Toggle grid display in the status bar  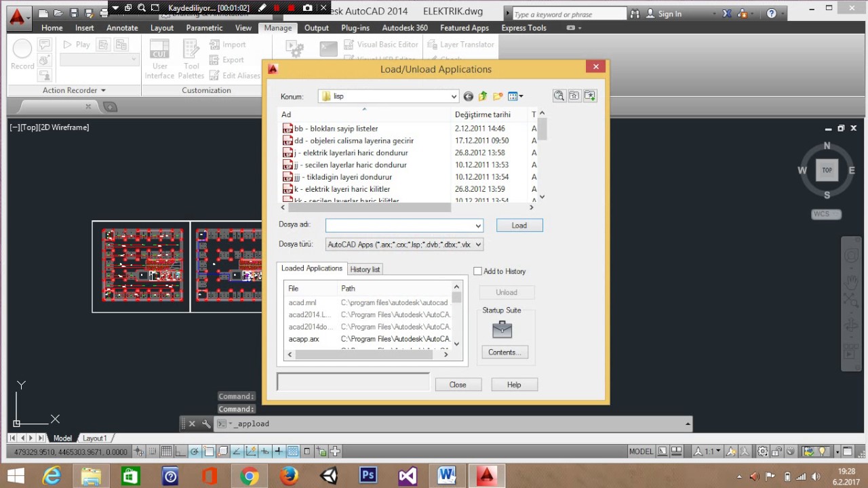point(166,451)
